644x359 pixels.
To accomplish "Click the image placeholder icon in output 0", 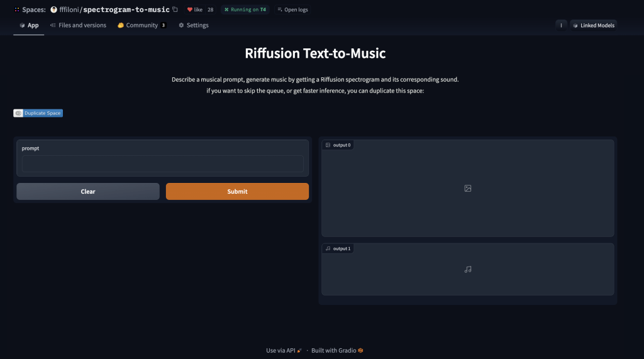I will (x=468, y=188).
